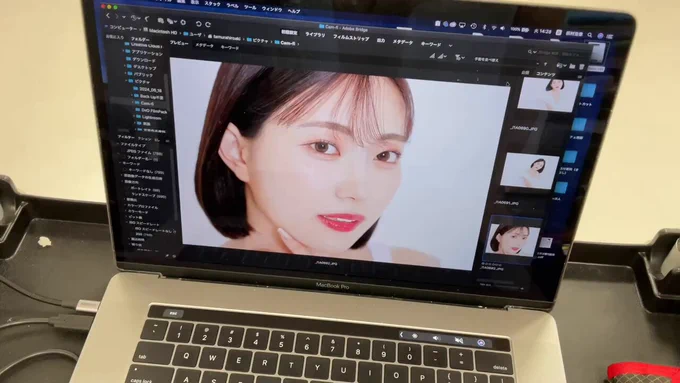Go forward with the right arrow button
Viewport: 680px width, 383px height.
point(117,17)
